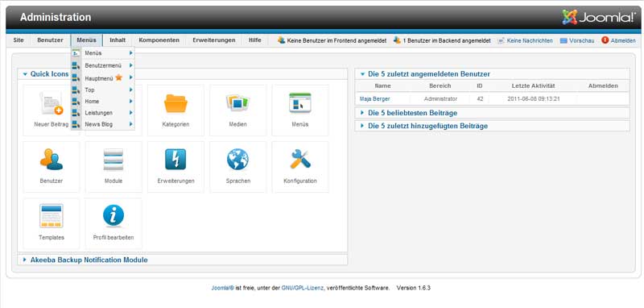Click the Name column header

point(383,86)
